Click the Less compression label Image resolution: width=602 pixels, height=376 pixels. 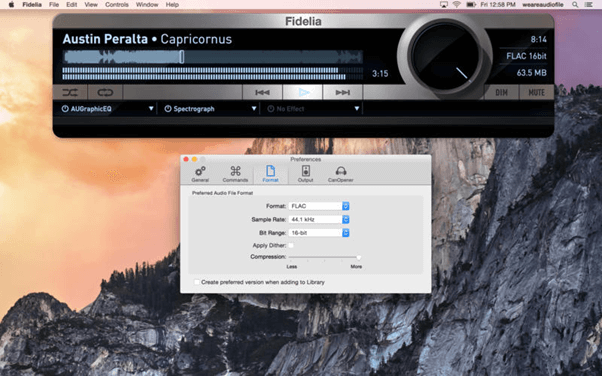[292, 267]
